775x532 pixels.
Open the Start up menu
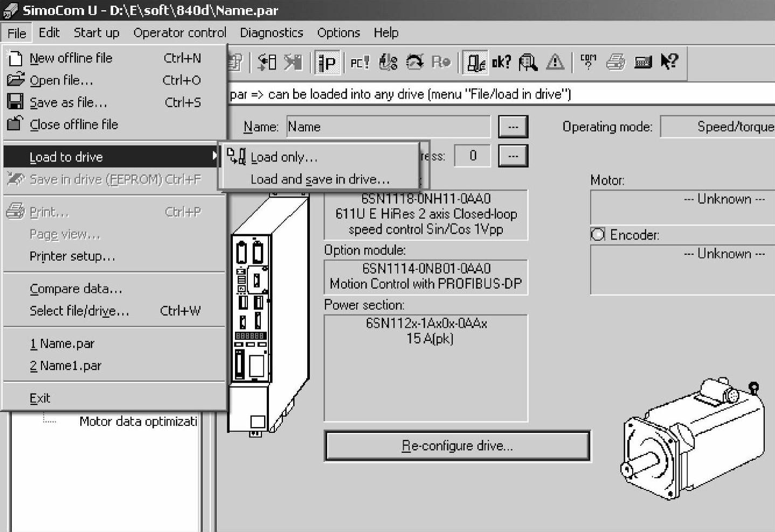point(96,33)
